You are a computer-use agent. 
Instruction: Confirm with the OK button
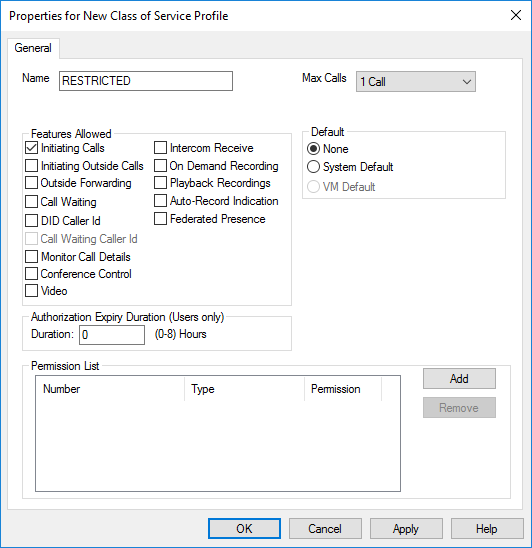pyautogui.click(x=244, y=528)
